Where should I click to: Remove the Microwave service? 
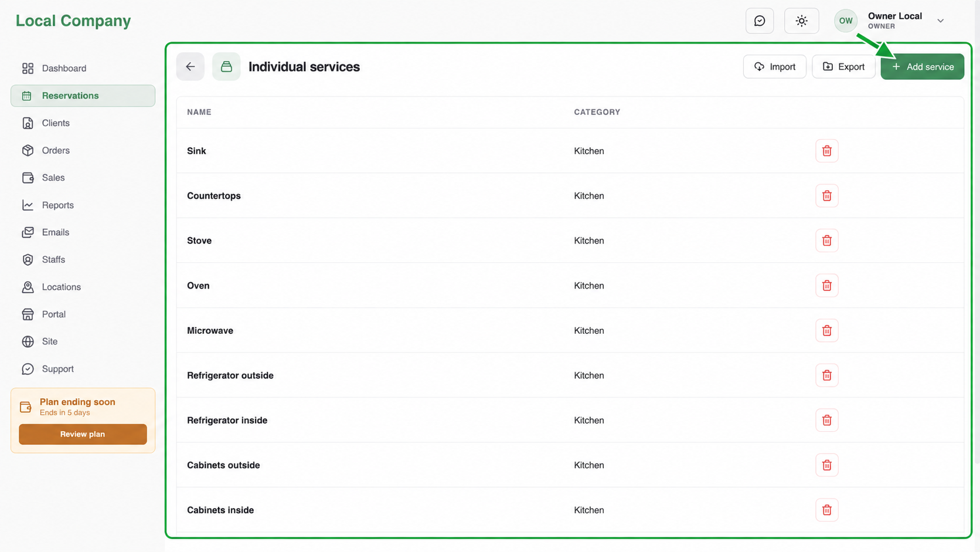pos(826,330)
